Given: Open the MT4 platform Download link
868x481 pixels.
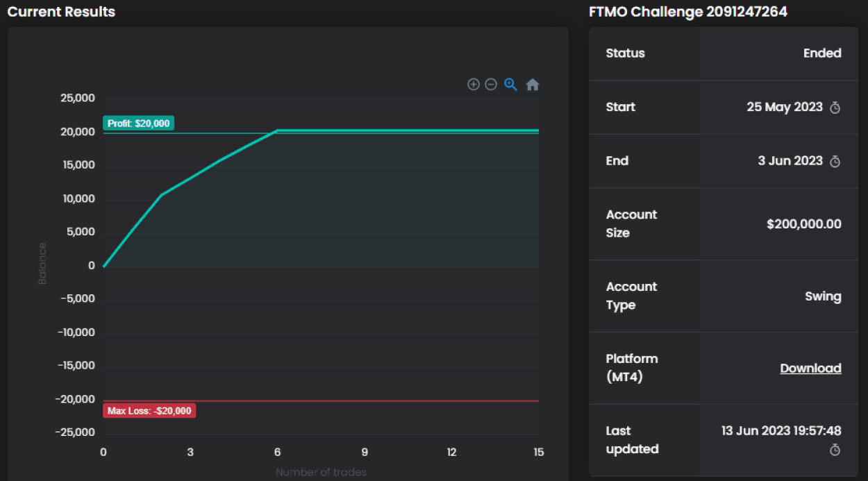Looking at the screenshot, I should click(x=810, y=369).
